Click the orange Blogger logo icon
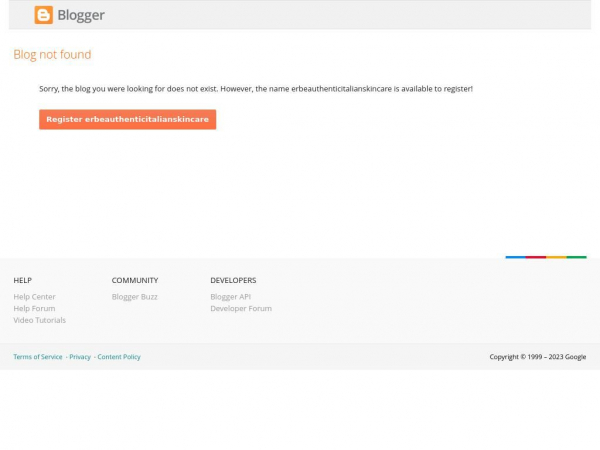Image resolution: width=600 pixels, height=450 pixels. pyautogui.click(x=44, y=15)
